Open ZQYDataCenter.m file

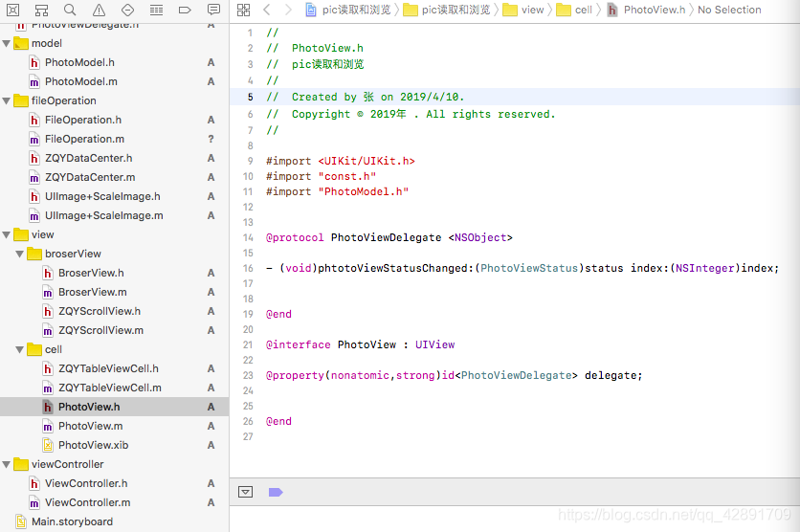(x=90, y=177)
